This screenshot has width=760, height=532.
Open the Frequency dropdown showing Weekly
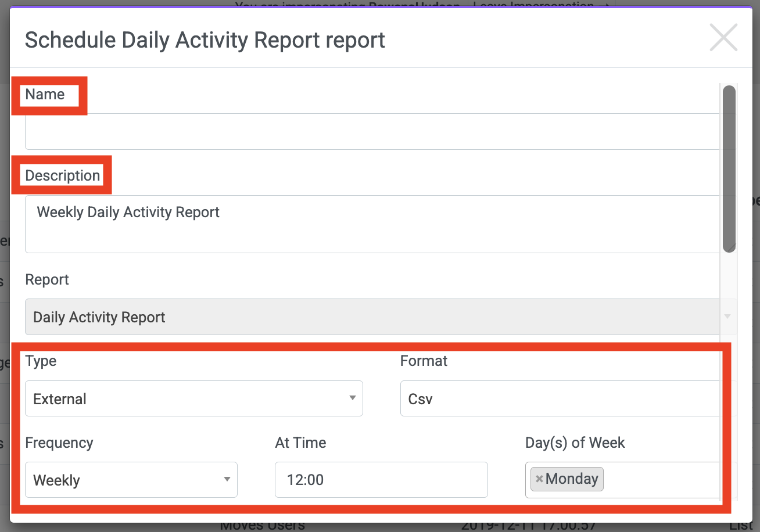point(131,480)
